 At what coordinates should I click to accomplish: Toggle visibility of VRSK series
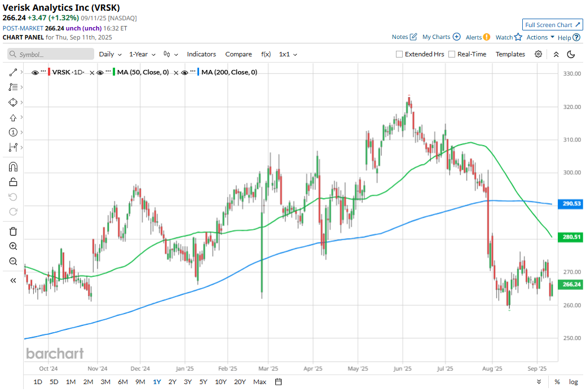[x=35, y=73]
